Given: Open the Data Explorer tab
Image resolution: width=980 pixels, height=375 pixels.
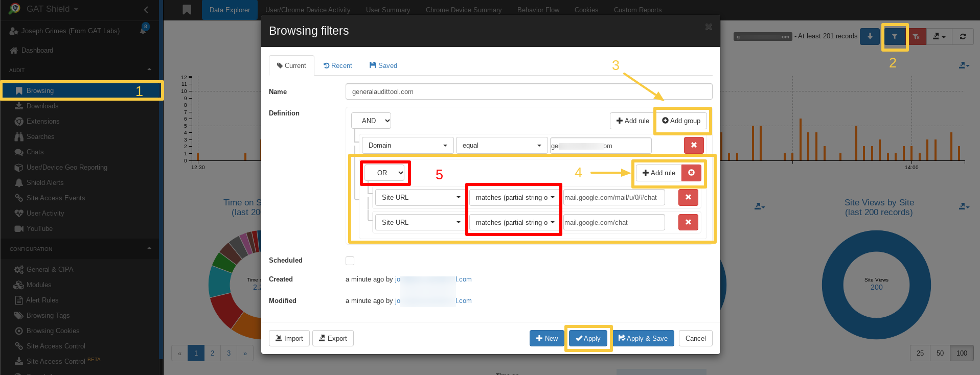Looking at the screenshot, I should pos(230,10).
